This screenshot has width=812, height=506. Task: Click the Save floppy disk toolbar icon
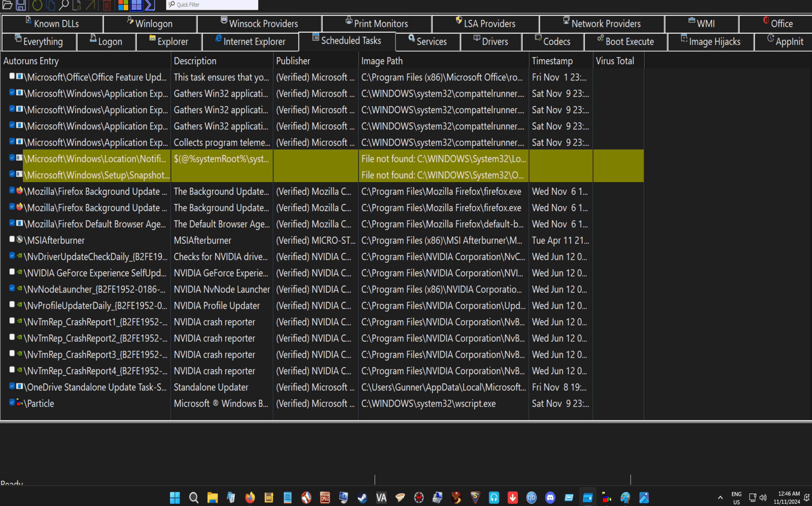(x=21, y=5)
